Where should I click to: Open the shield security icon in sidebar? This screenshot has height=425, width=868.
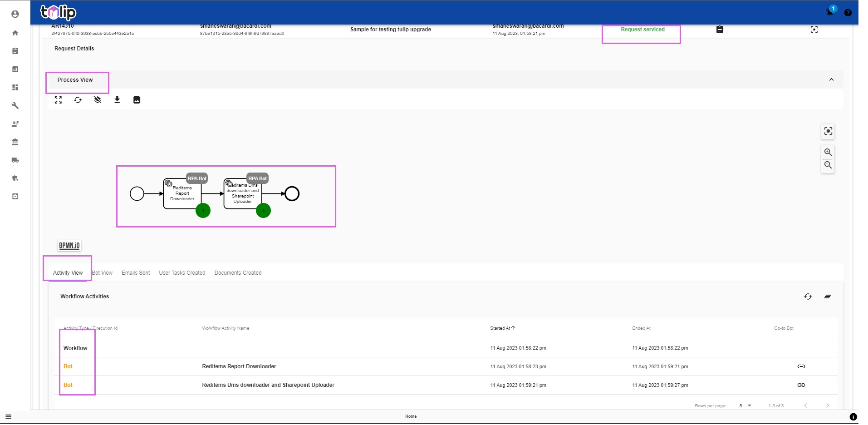15,178
